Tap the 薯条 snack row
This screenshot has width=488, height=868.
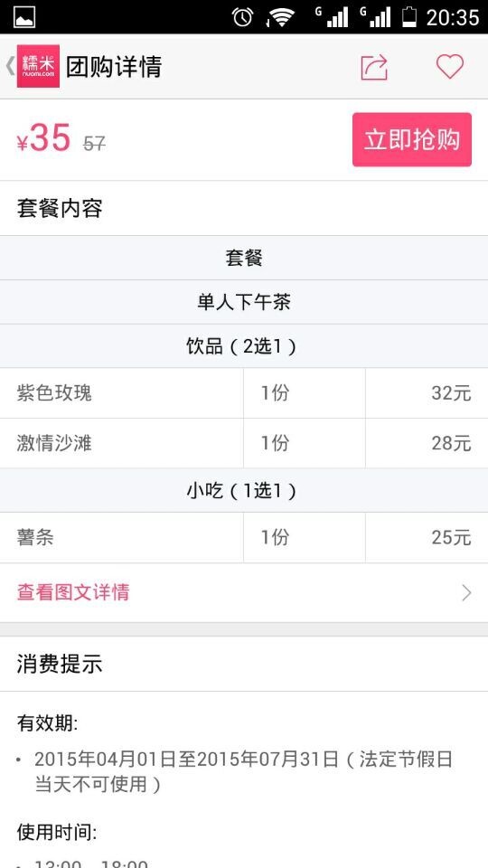(x=244, y=537)
